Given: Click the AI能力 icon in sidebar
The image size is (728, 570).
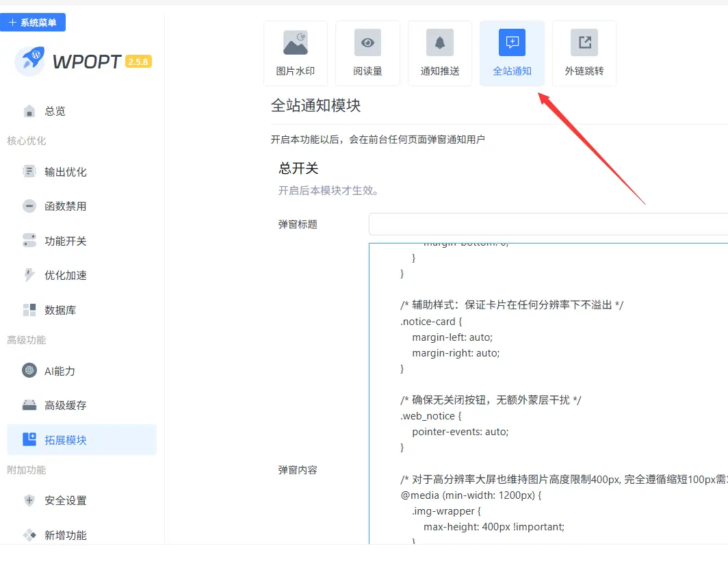Looking at the screenshot, I should 29,371.
